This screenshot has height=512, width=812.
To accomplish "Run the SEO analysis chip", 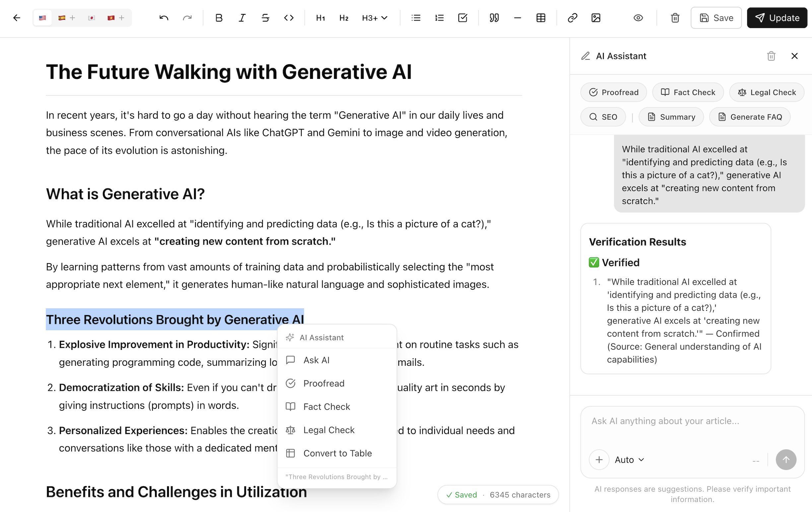I will point(603,117).
